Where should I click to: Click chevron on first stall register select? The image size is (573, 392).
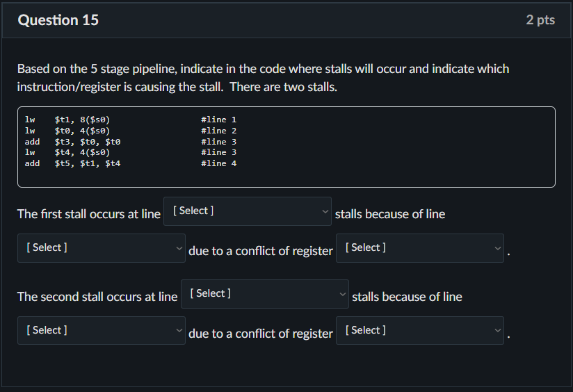(497, 248)
